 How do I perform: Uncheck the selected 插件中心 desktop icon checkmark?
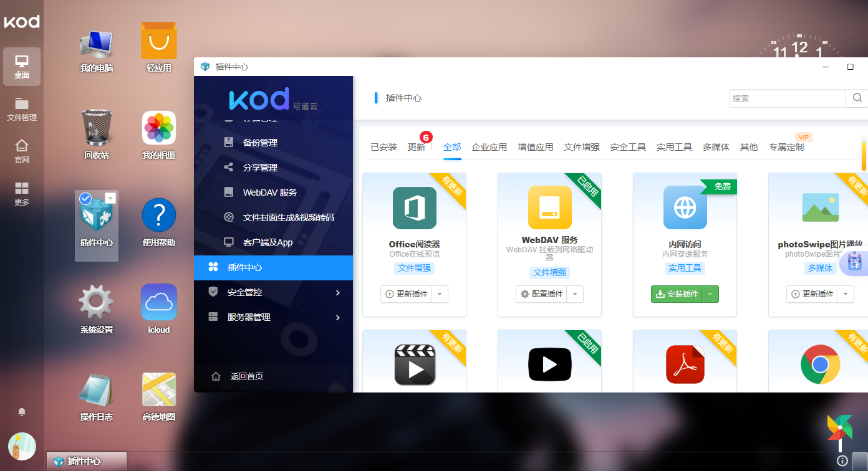point(85,198)
